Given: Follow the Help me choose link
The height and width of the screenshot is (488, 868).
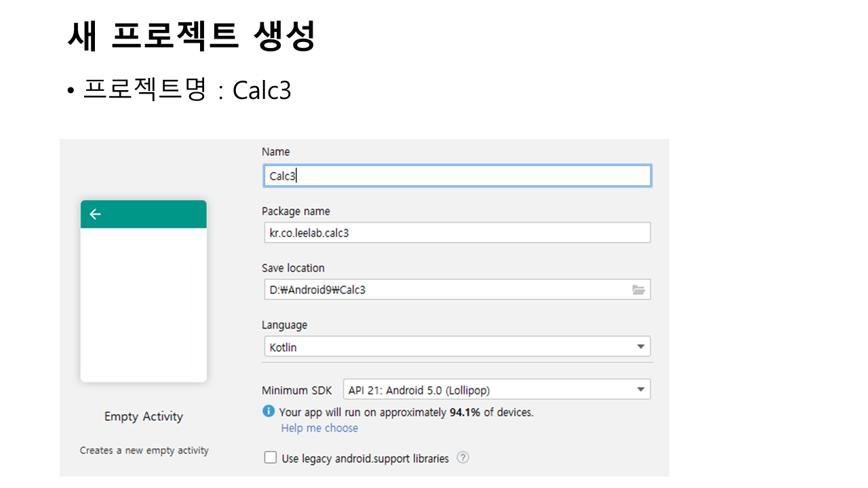Looking at the screenshot, I should 319,428.
